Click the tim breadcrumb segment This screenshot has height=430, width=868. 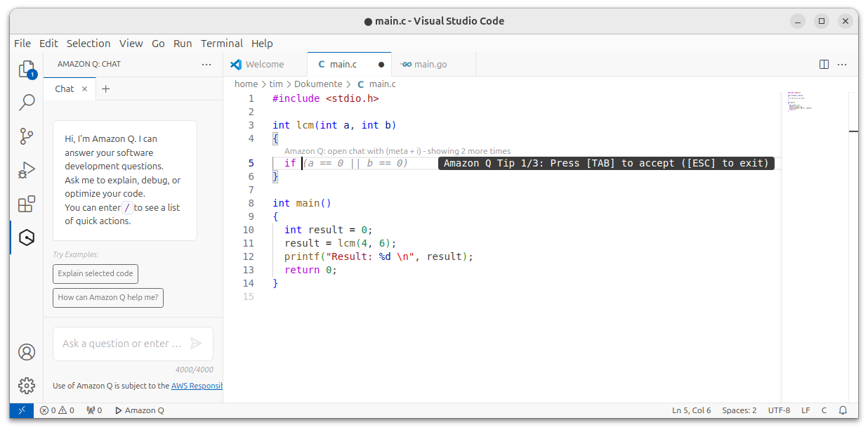[x=276, y=84]
